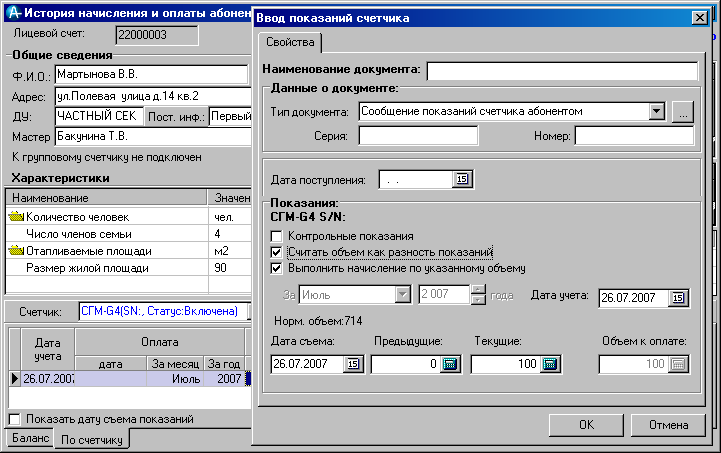The height and width of the screenshot is (453, 721).
Task: Open calculator for Текущие readings
Action: pos(548,365)
